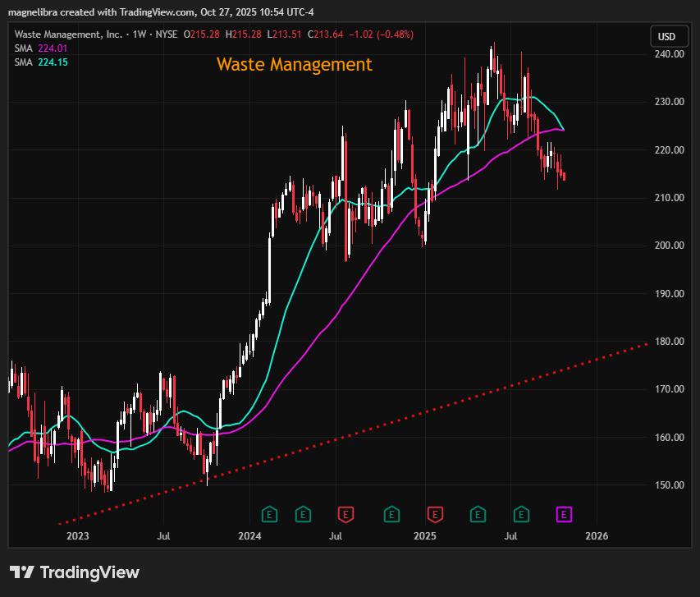The image size is (700, 597).
Task: Click the 160.00 price axis label
Action: (x=669, y=438)
